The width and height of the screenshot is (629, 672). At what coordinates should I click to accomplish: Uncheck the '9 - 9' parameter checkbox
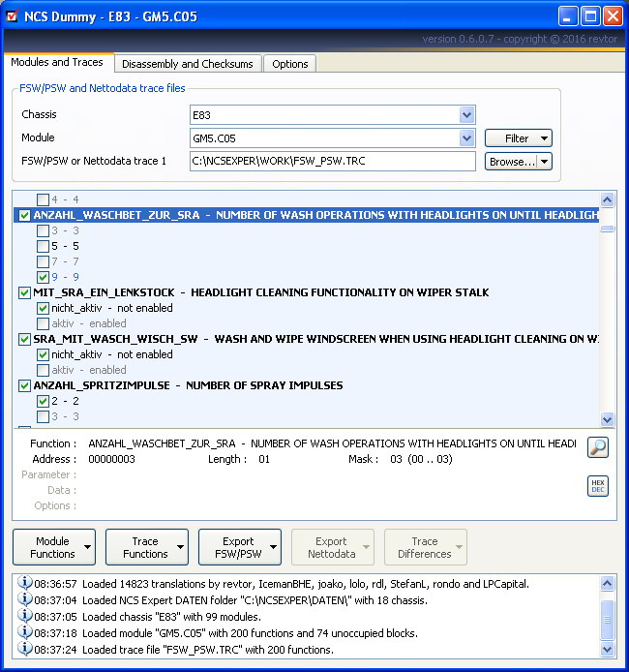tap(43, 277)
